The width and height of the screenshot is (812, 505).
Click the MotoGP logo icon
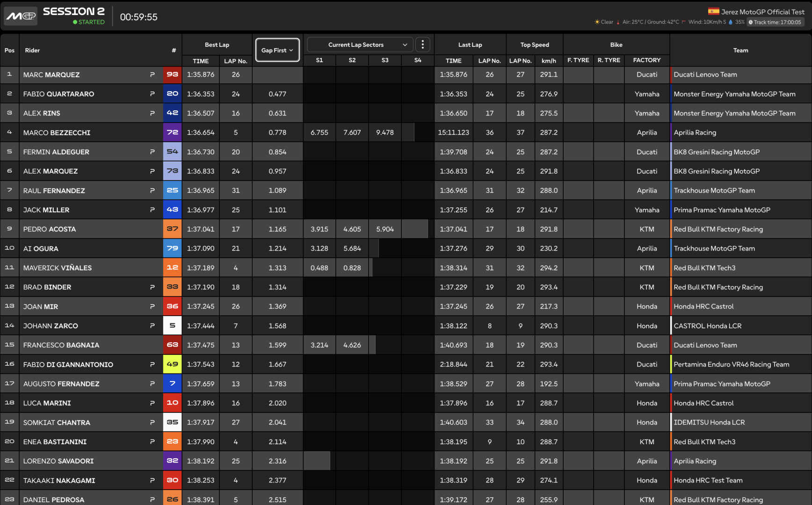click(21, 16)
